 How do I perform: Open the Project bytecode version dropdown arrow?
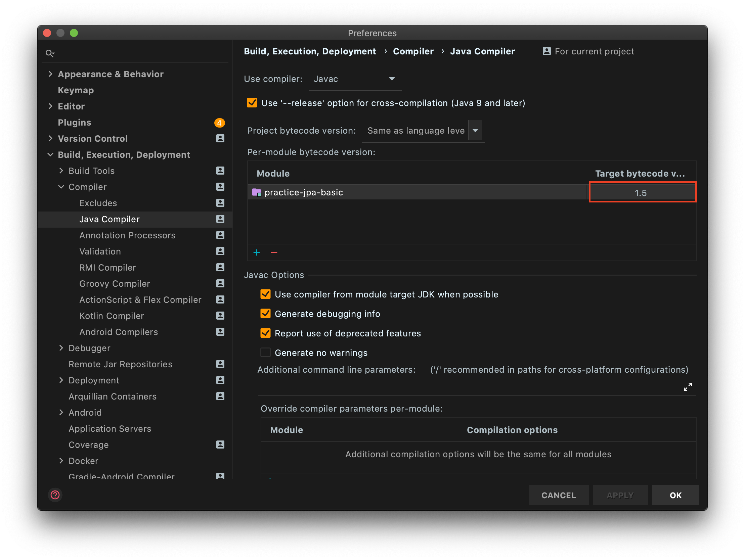pos(475,130)
